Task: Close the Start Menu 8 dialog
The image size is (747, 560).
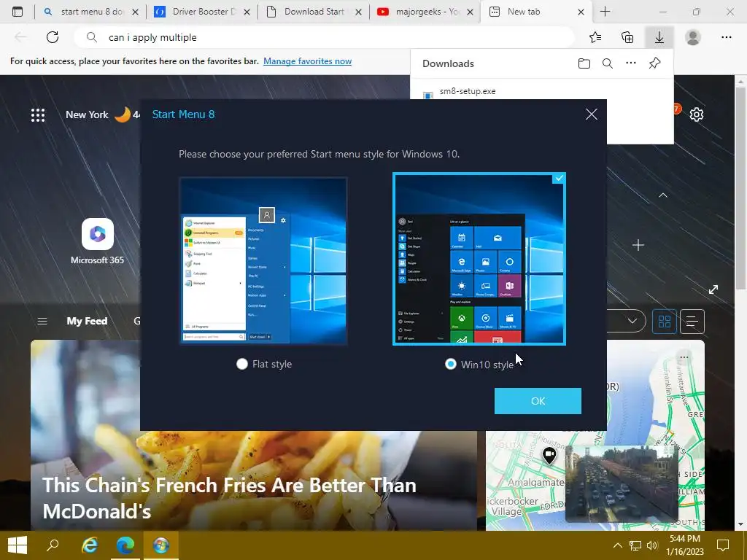Action: (x=591, y=114)
